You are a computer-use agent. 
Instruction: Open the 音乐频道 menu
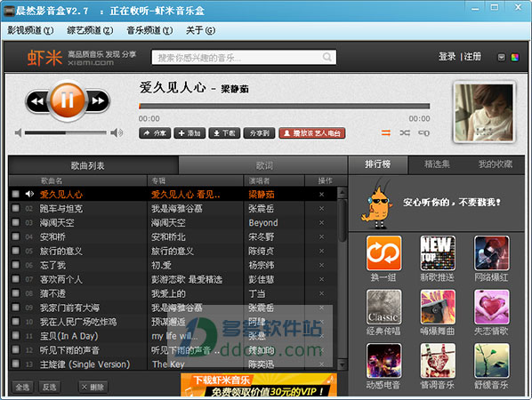point(149,30)
